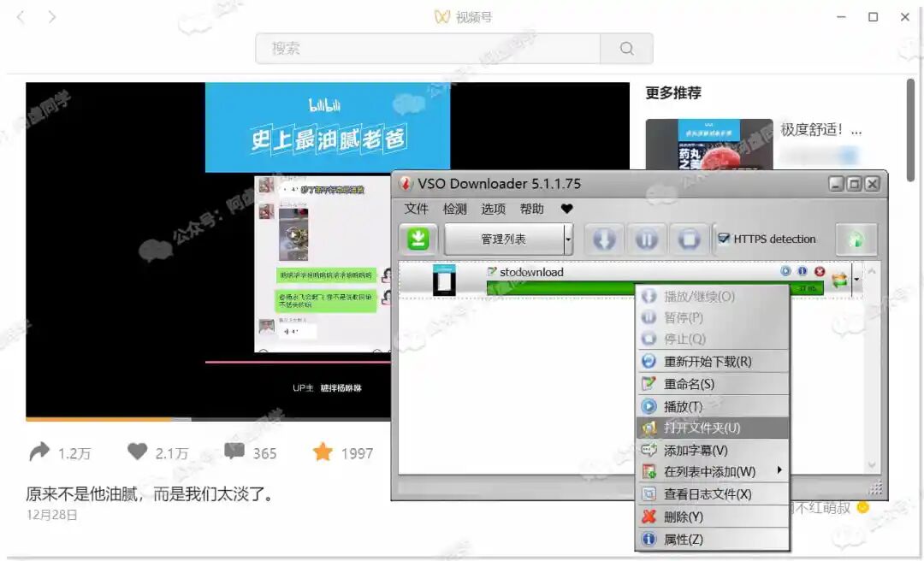This screenshot has width=924, height=561.
Task: Like the video via heart icon 2.1万
Action: [x=137, y=452]
